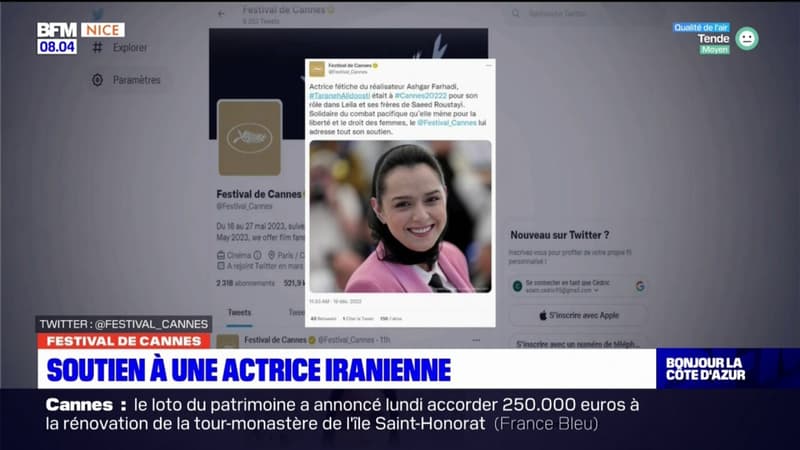
Task: Open the #Cannes2022 hashtag link
Action: tap(420, 95)
